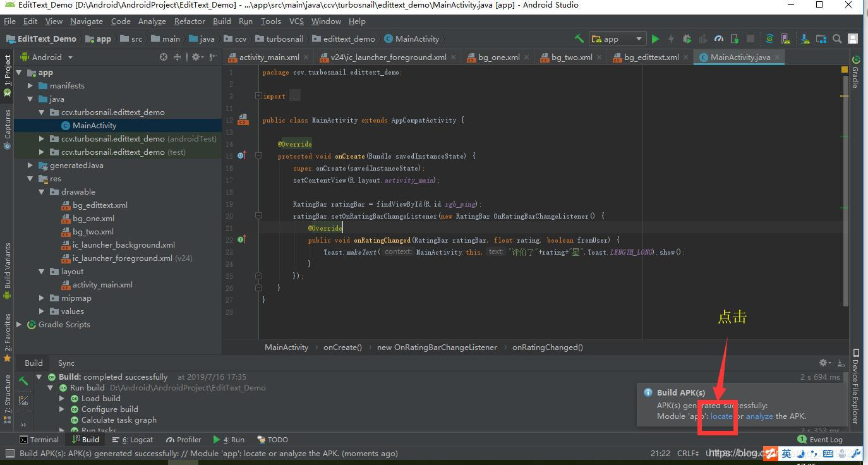Image resolution: width=868 pixels, height=465 pixels.
Task: Open the Analyze menu
Action: point(152,21)
